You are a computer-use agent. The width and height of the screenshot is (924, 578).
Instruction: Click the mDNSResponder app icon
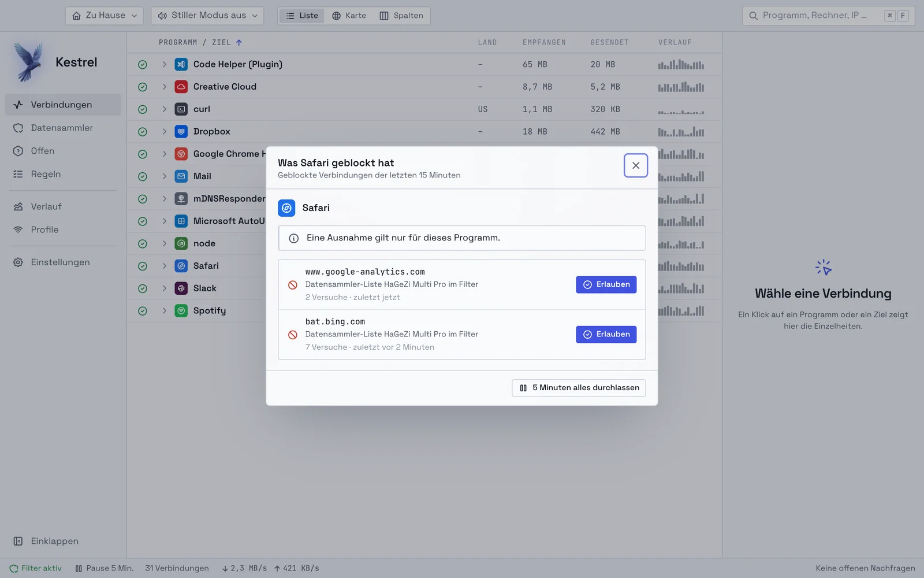[x=181, y=199]
